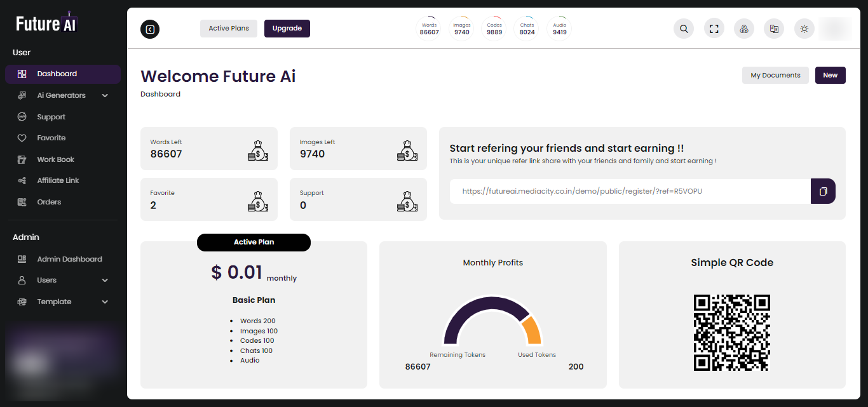Toggle light/dark theme with the sun icon
Viewport: 868px width, 407px height.
click(804, 29)
